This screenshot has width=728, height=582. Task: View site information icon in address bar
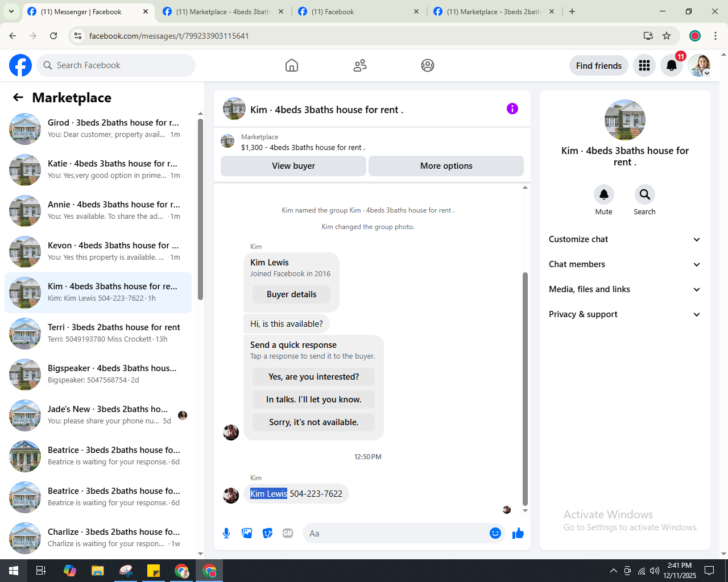[78, 36]
